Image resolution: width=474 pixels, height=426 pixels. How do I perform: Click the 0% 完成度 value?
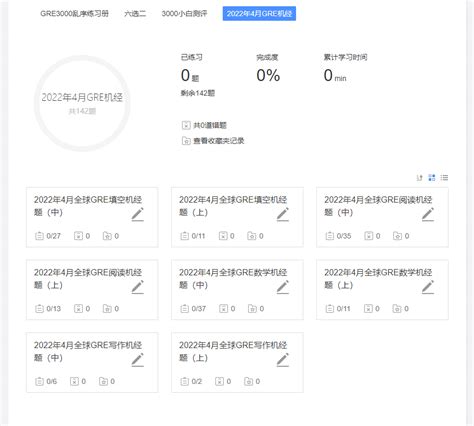click(x=268, y=75)
